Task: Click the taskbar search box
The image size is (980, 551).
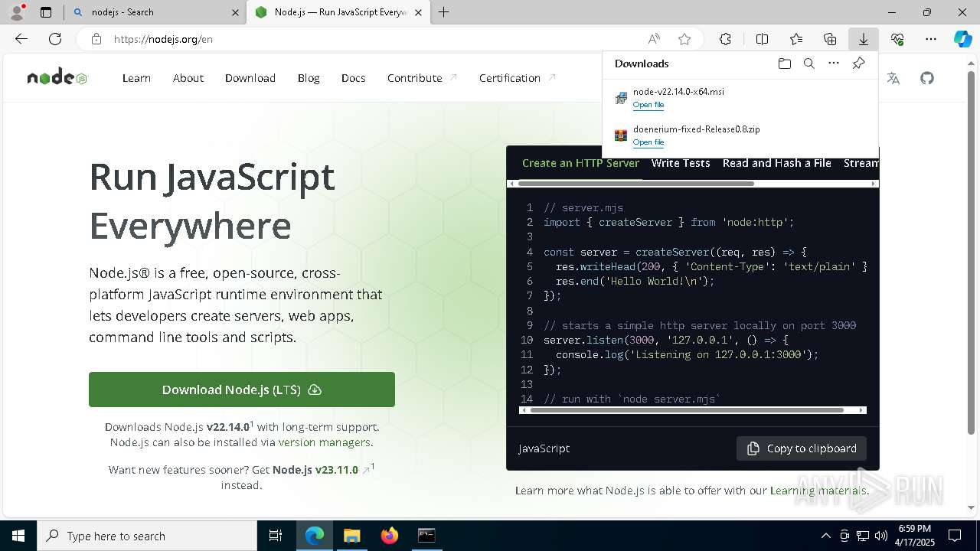Action: point(147,536)
